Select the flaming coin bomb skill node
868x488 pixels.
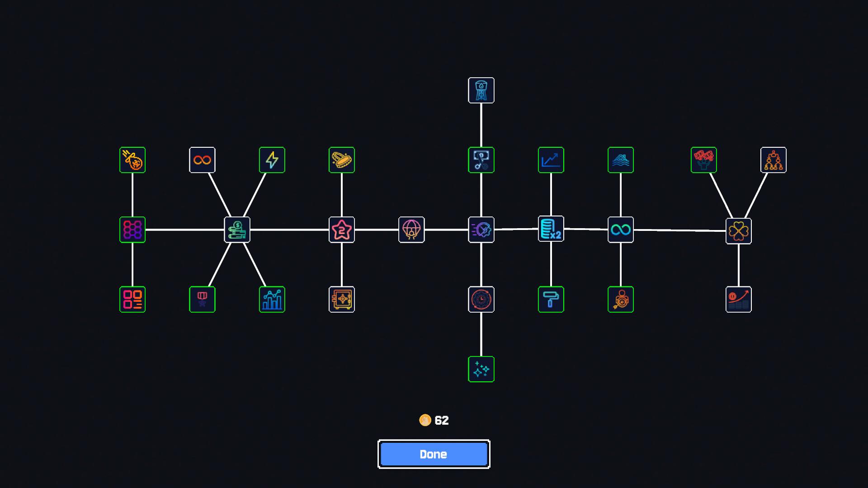point(132,160)
